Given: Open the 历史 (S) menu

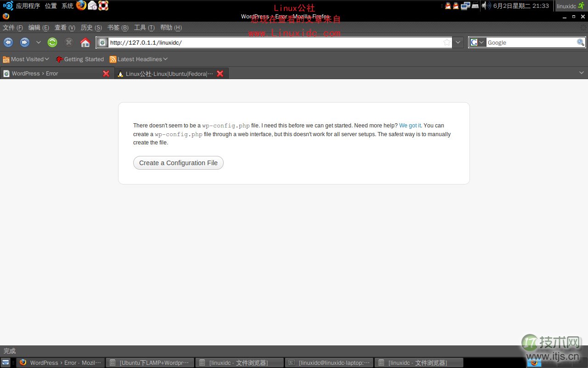Looking at the screenshot, I should click(x=91, y=28).
